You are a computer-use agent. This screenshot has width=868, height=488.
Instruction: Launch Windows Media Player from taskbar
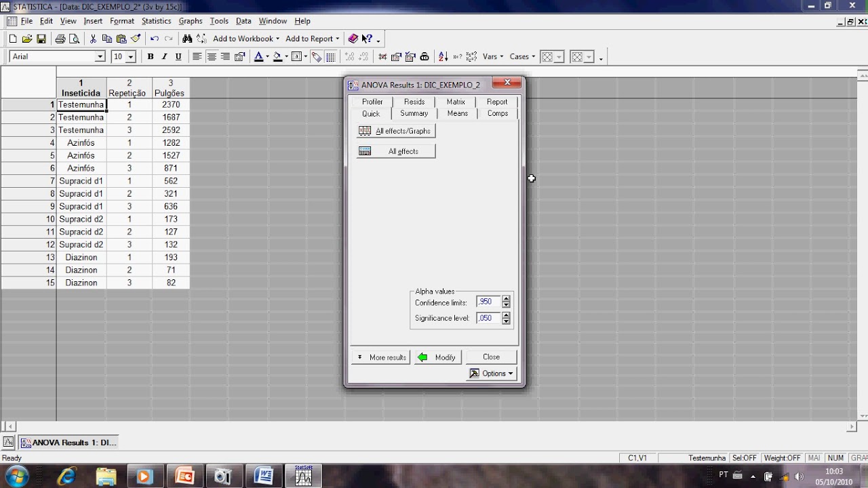(144, 476)
